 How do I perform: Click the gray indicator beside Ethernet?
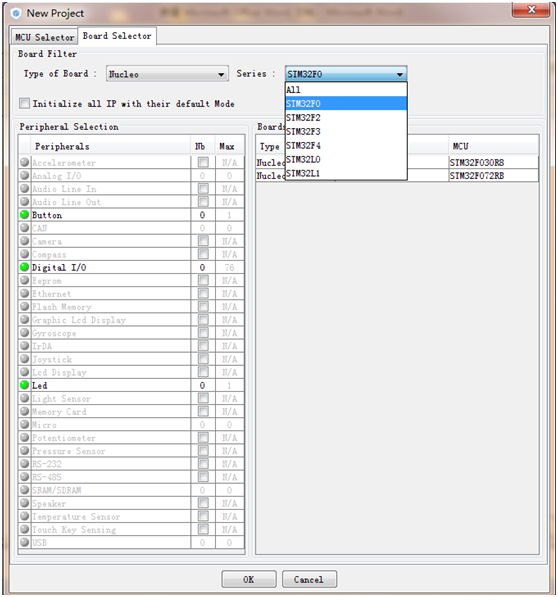[x=24, y=293]
